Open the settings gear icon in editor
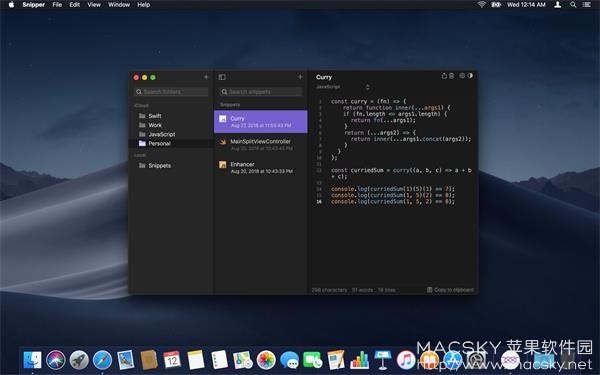600x375 pixels. [x=462, y=76]
